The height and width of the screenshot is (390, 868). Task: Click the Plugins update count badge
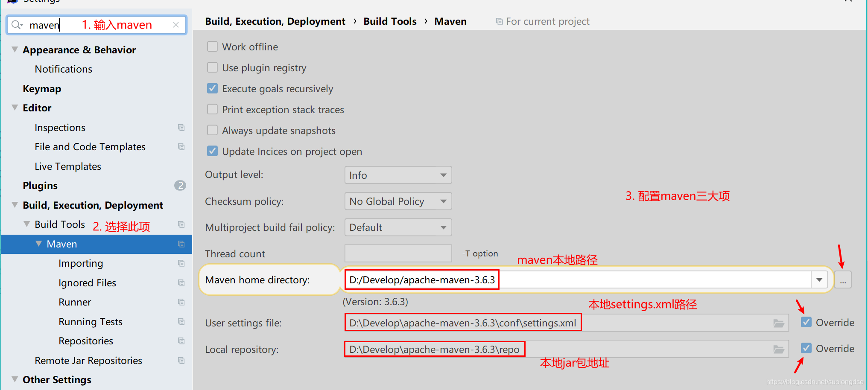pos(180,185)
